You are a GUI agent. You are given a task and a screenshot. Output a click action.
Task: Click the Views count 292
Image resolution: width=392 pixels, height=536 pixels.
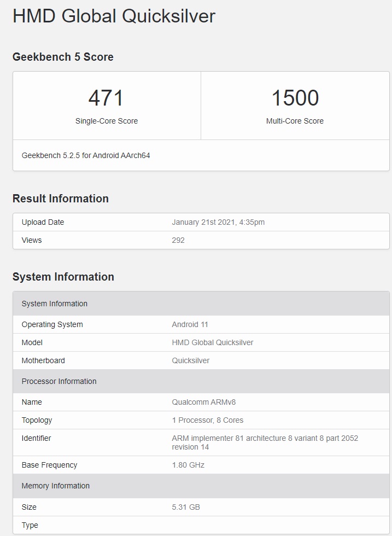[178, 240]
